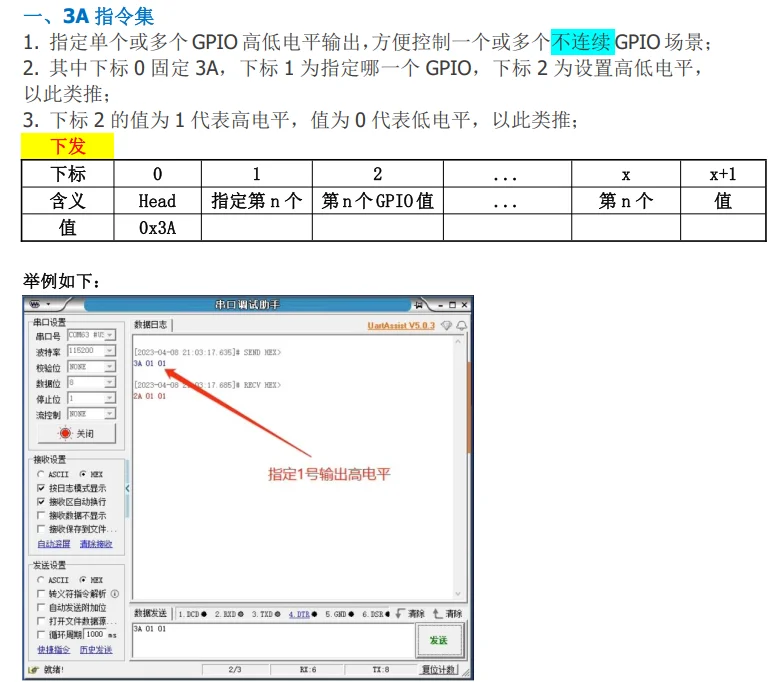Open the UartAssist V5.0.3 link
770x682 pixels.
401,326
